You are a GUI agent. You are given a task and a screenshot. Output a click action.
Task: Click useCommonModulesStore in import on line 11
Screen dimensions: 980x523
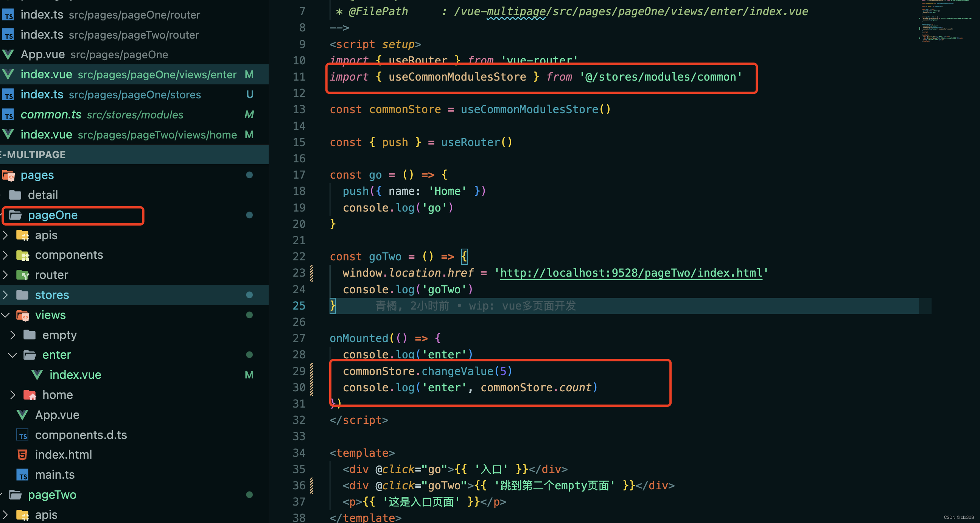(457, 77)
